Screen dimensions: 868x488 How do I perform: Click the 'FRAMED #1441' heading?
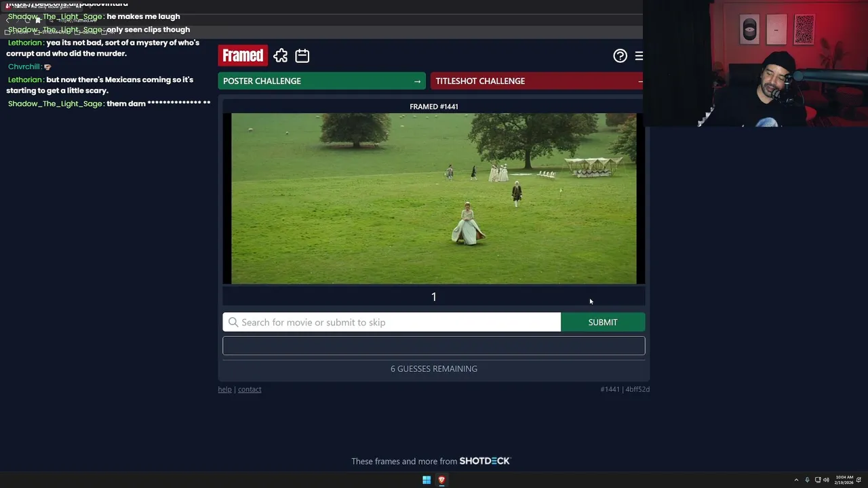pos(434,106)
